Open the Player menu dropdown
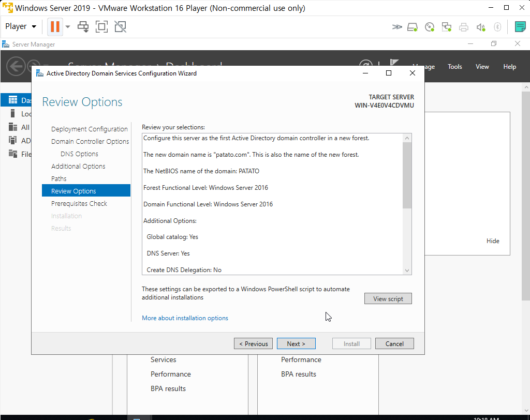The width and height of the screenshot is (530, 420). (x=21, y=26)
